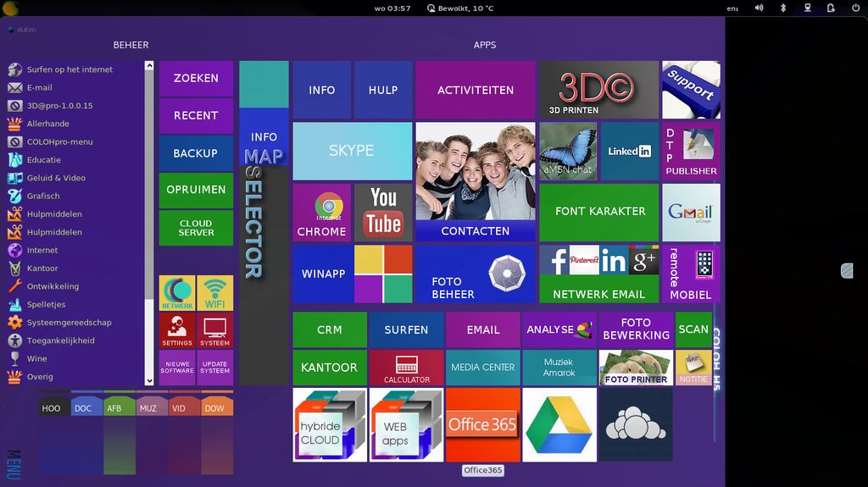This screenshot has width=868, height=487.
Task: Click the Backup button
Action: pyautogui.click(x=196, y=153)
